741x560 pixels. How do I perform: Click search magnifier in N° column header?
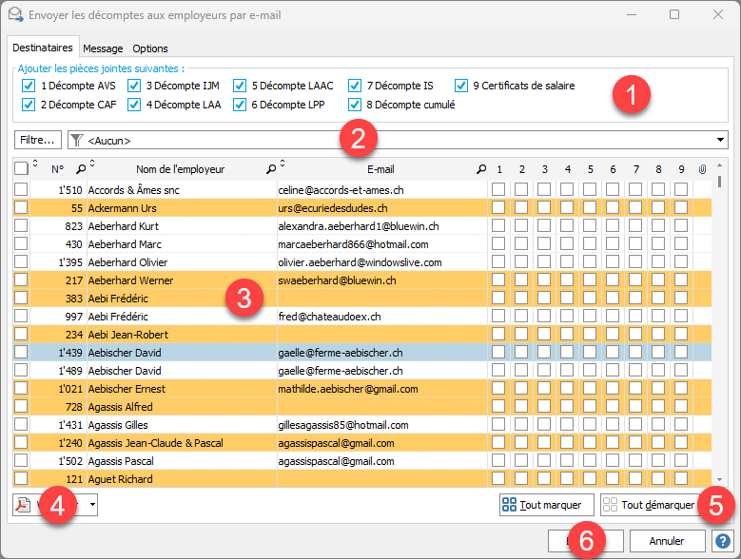click(80, 169)
